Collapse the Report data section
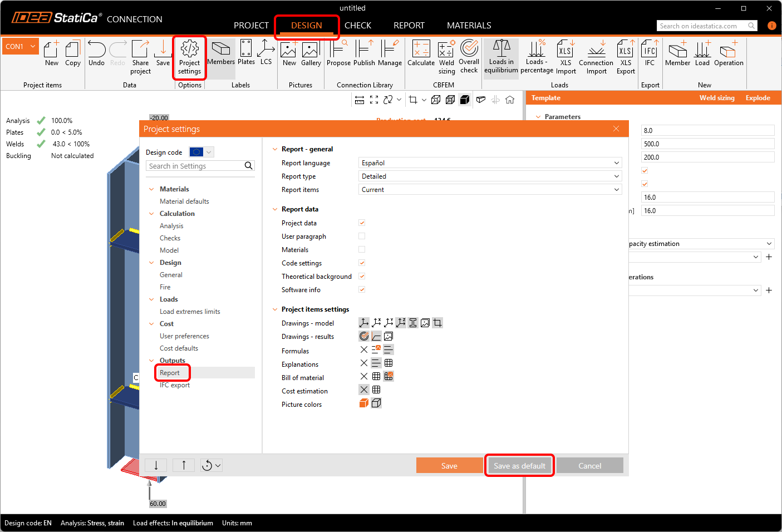Image resolution: width=782 pixels, height=532 pixels. (x=275, y=209)
